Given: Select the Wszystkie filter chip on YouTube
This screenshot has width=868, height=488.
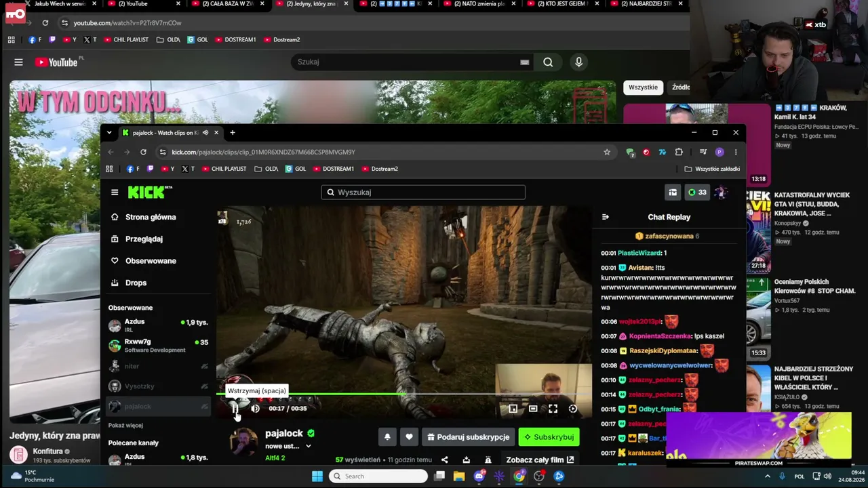Looking at the screenshot, I should [x=643, y=87].
